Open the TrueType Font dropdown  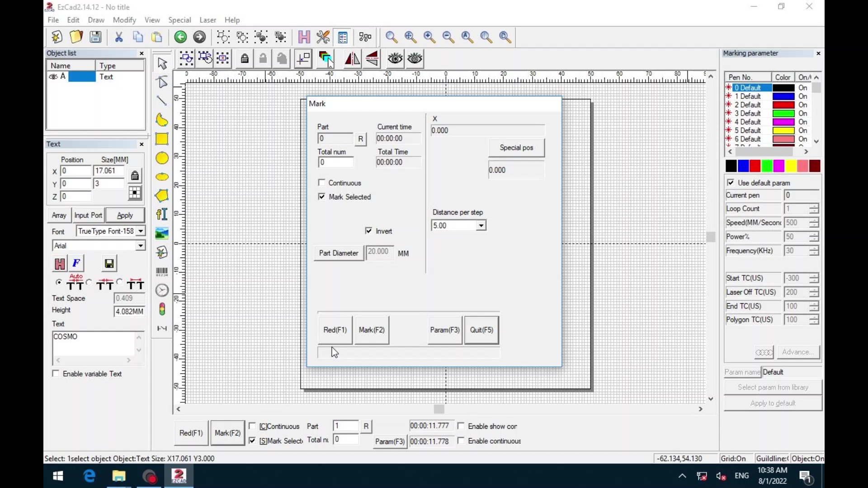(x=140, y=231)
